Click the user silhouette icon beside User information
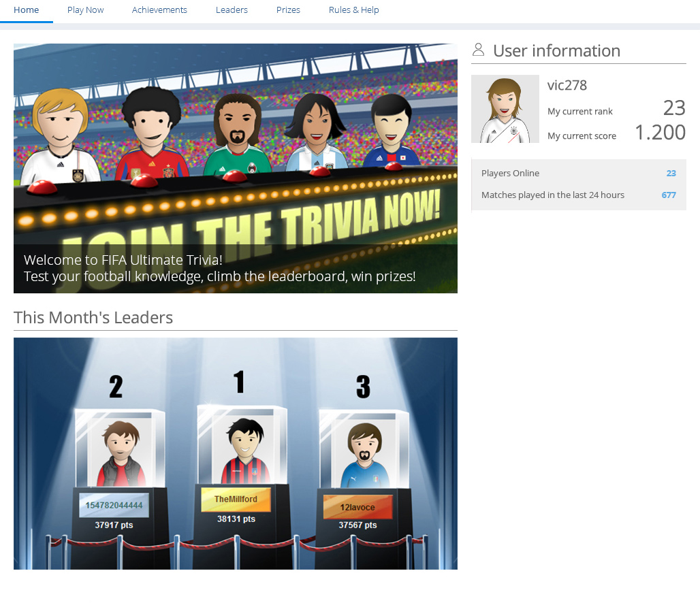 tap(478, 50)
